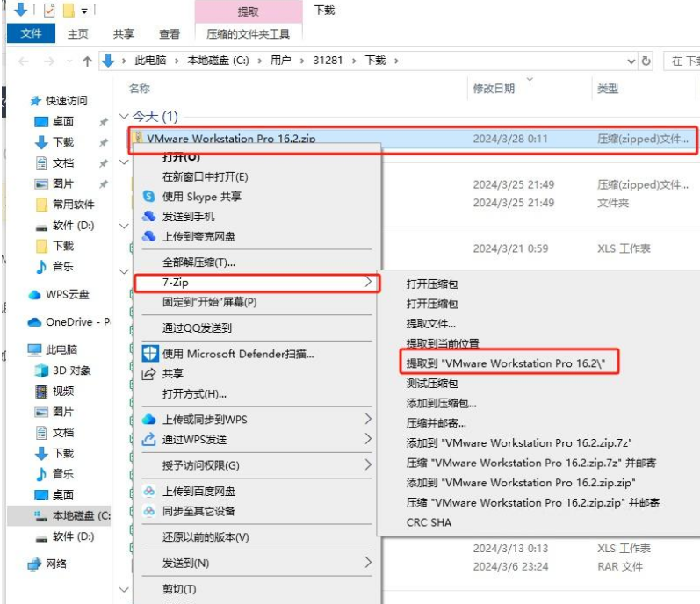Select VMware Workstation Pro 16.2.zip file

click(413, 140)
